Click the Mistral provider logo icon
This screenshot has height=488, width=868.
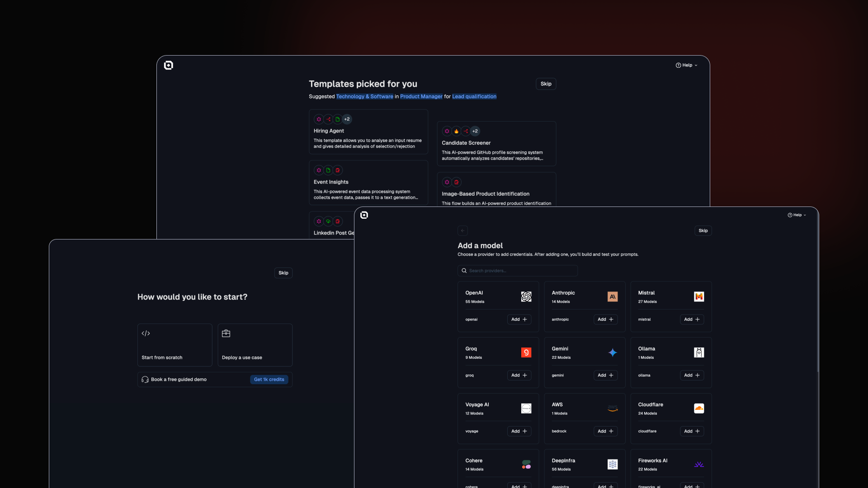698,297
